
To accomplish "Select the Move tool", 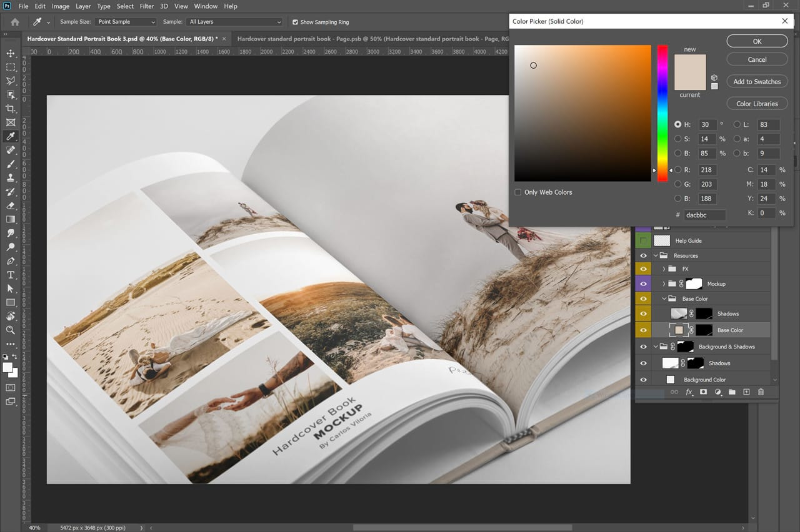I will tap(11, 53).
